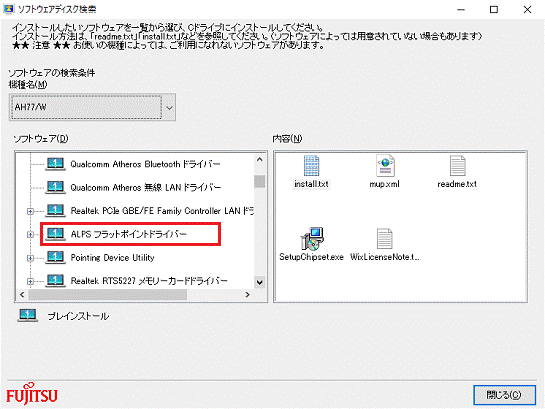Click the WixLicenseNote.t... file name label
Image resolution: width=545 pixels, height=409 pixels.
coord(384,257)
